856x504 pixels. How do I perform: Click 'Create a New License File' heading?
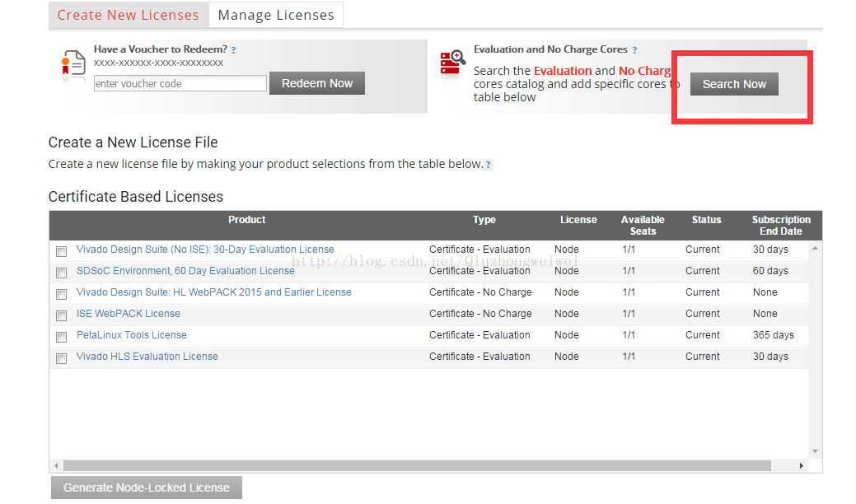[133, 142]
